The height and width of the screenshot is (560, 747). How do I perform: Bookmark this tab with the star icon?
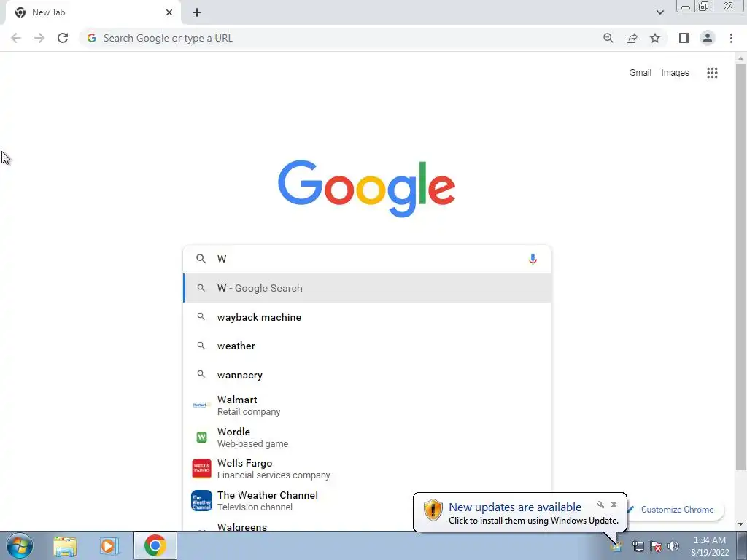click(655, 38)
